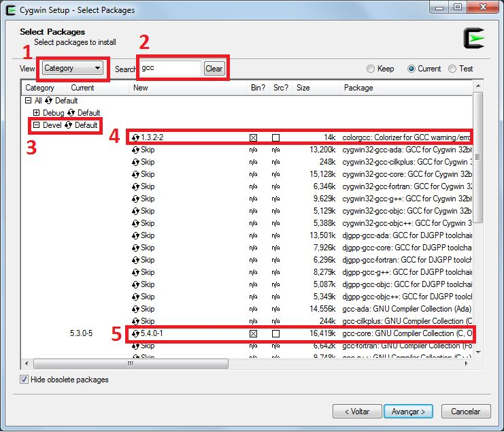
Task: Cycle version icon for gcc-core 5.4.0-1
Action: tap(135, 333)
